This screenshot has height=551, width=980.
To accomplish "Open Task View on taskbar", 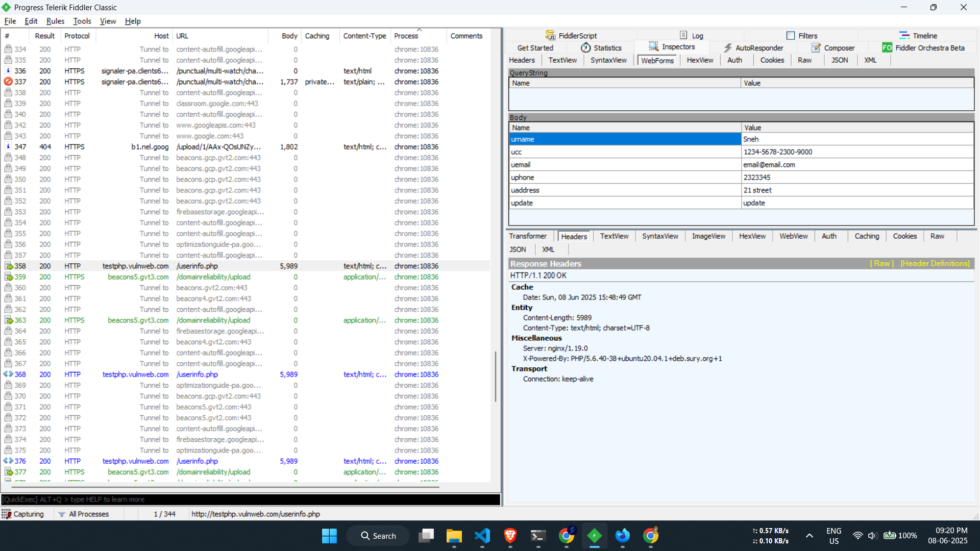I will point(426,536).
